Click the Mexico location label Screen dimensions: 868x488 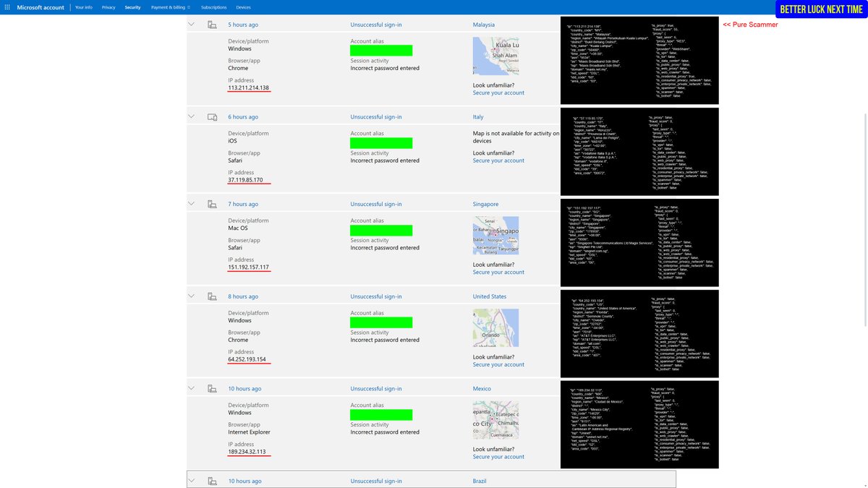click(482, 388)
